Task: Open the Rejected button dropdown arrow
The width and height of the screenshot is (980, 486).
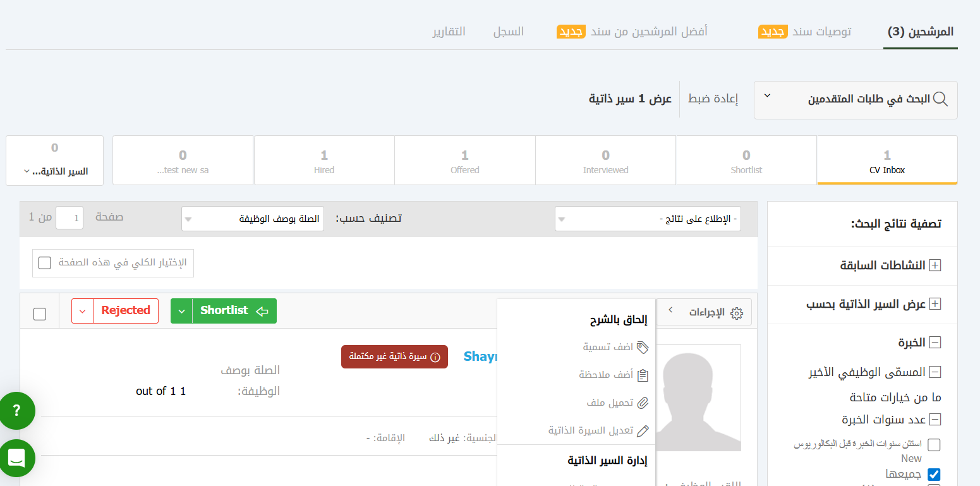Action: tap(83, 311)
